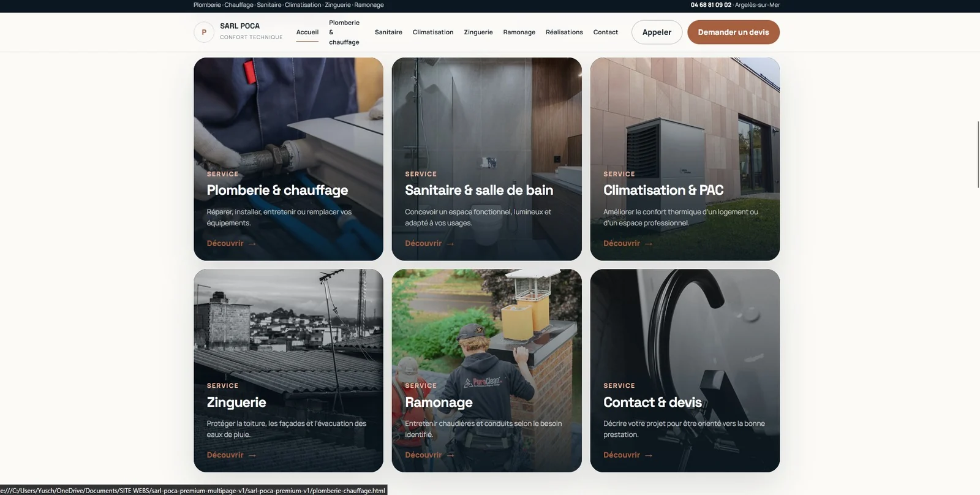
Task: Go to the Sanitaire nav page
Action: coord(388,32)
